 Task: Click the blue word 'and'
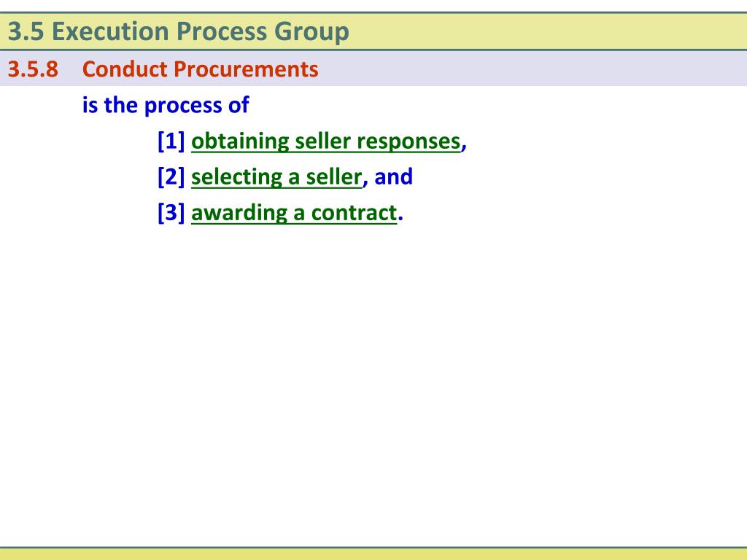click(393, 176)
